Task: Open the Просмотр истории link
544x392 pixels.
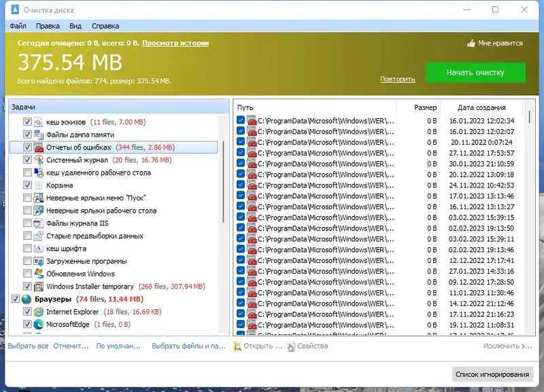Action: point(175,43)
